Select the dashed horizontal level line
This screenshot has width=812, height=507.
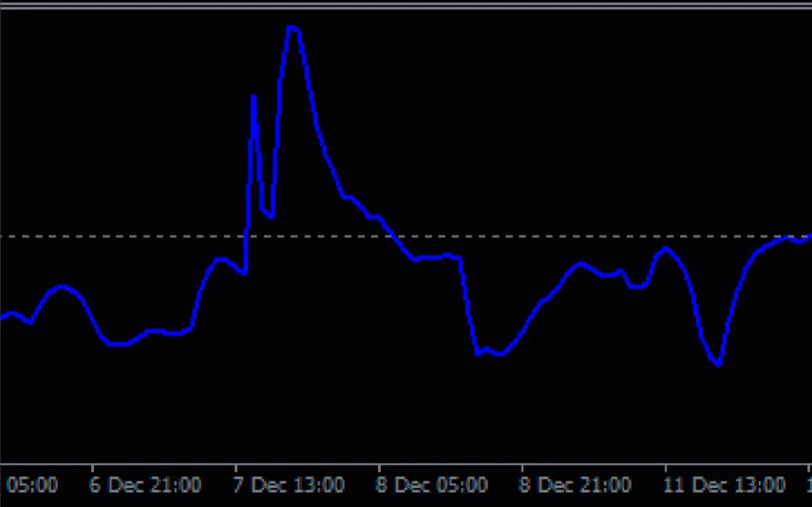(570, 235)
